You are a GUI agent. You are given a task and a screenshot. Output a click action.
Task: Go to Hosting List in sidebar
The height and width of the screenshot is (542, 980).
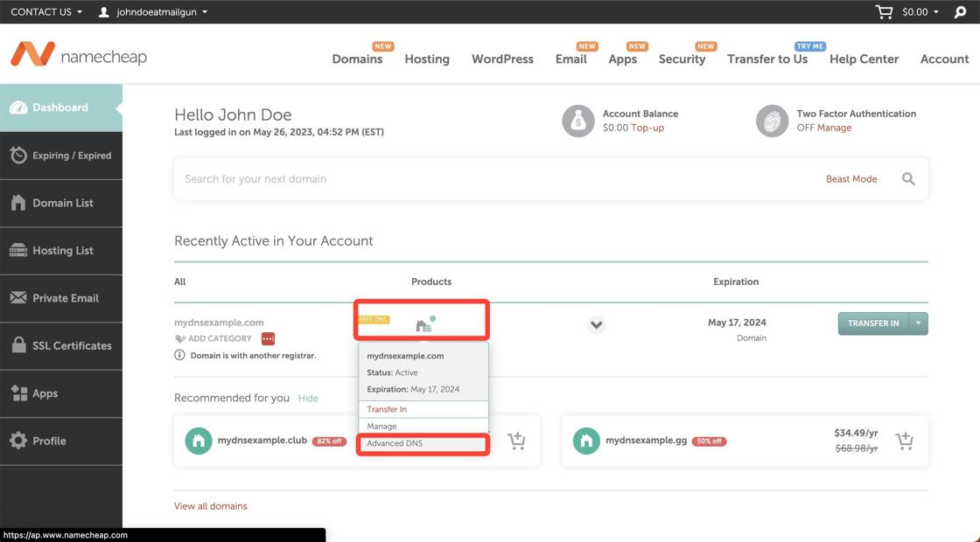click(x=61, y=250)
